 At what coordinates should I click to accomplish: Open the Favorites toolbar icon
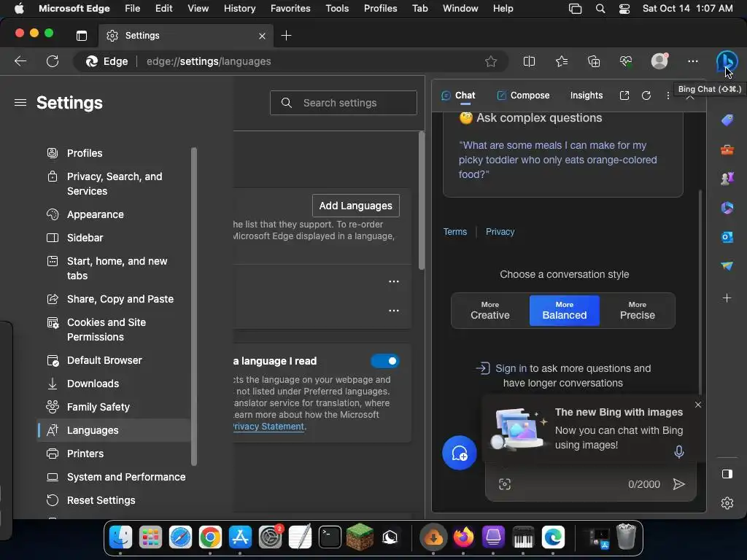(x=562, y=61)
